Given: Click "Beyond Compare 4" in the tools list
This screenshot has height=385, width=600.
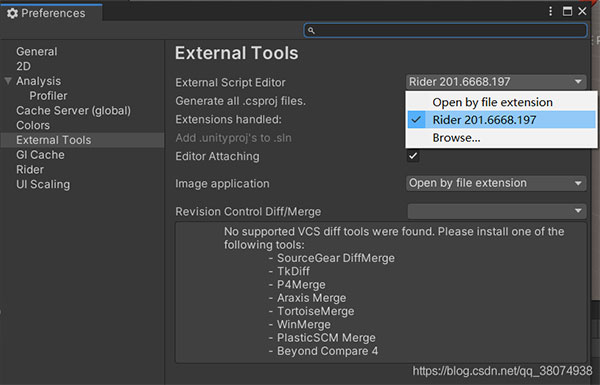Looking at the screenshot, I should [328, 351].
